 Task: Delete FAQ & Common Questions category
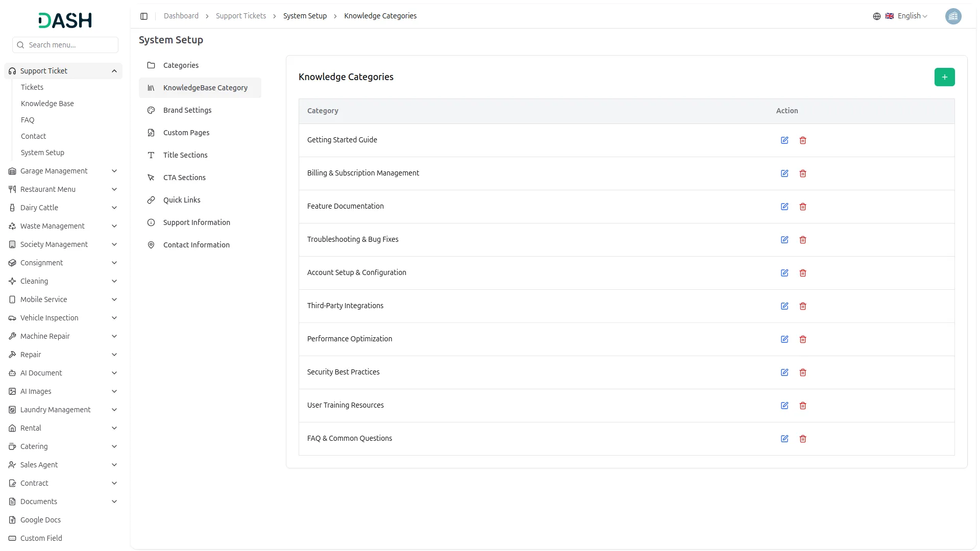tap(803, 439)
